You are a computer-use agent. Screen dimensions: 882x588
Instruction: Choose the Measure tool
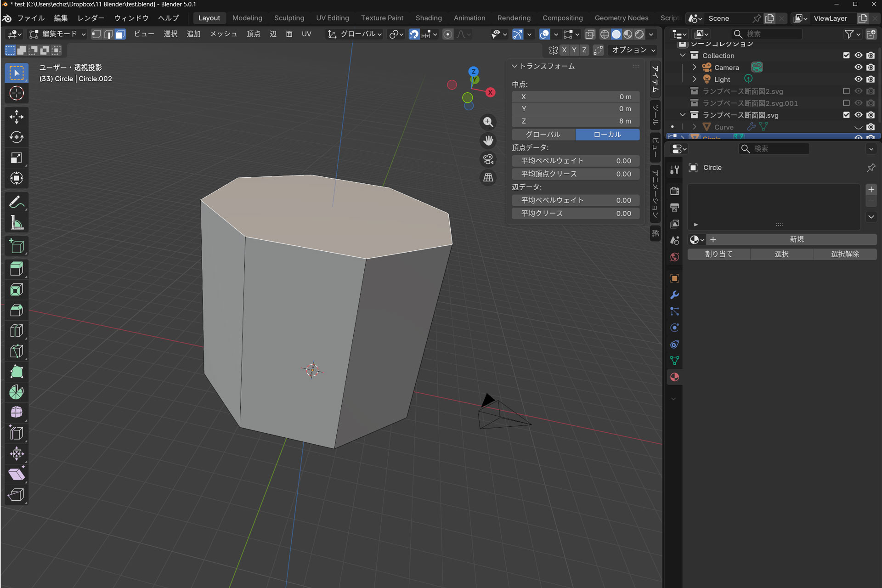[17, 223]
